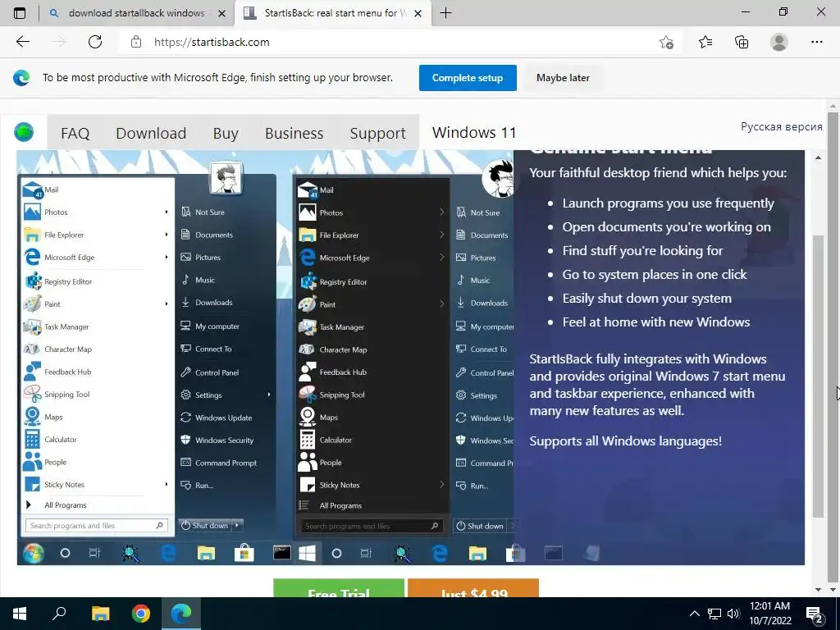Click the user avatar picture in light menu
The height and width of the screenshot is (630, 840).
coord(226,178)
